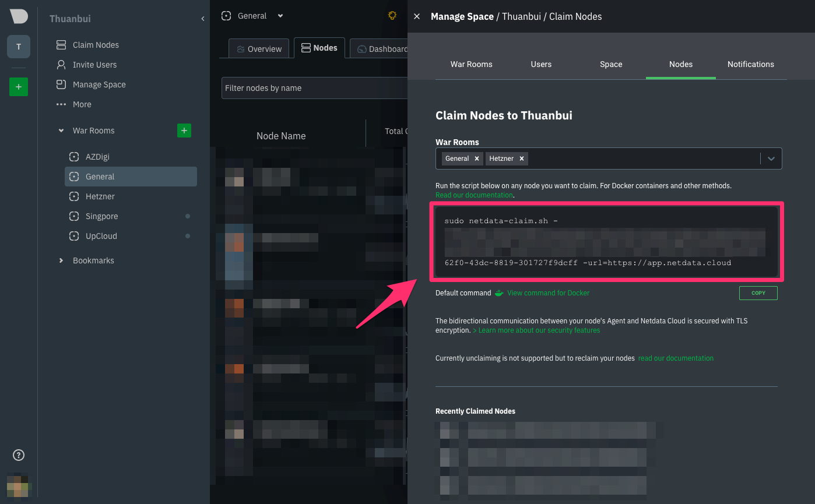Remove the Hetzner tag from War Rooms
Viewport: 815px width, 504px height.
pos(522,158)
